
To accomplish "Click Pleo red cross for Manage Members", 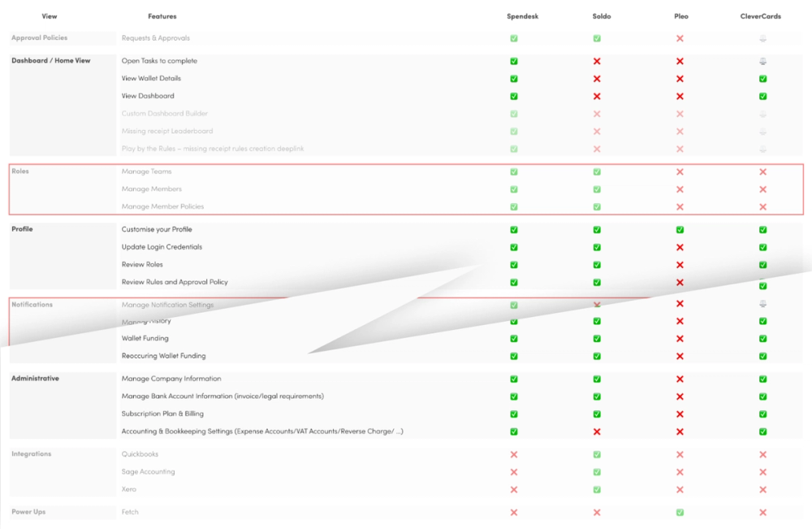I will [680, 189].
